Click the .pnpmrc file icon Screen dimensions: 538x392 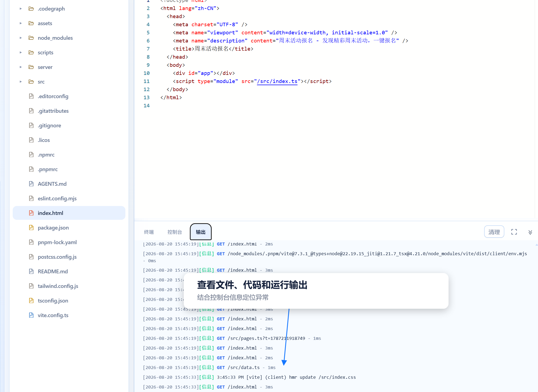point(31,169)
